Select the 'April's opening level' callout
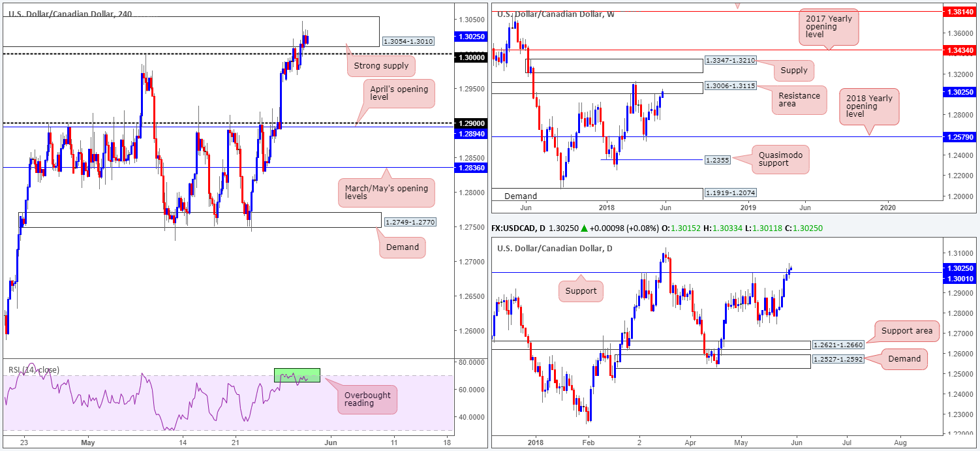Screen dimensions: 980x451 coord(399,93)
